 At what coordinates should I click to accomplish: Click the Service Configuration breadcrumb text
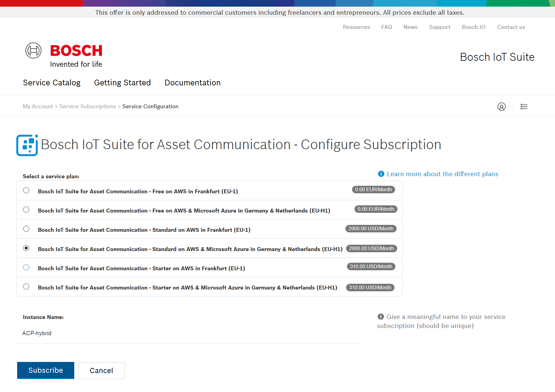[x=150, y=106]
